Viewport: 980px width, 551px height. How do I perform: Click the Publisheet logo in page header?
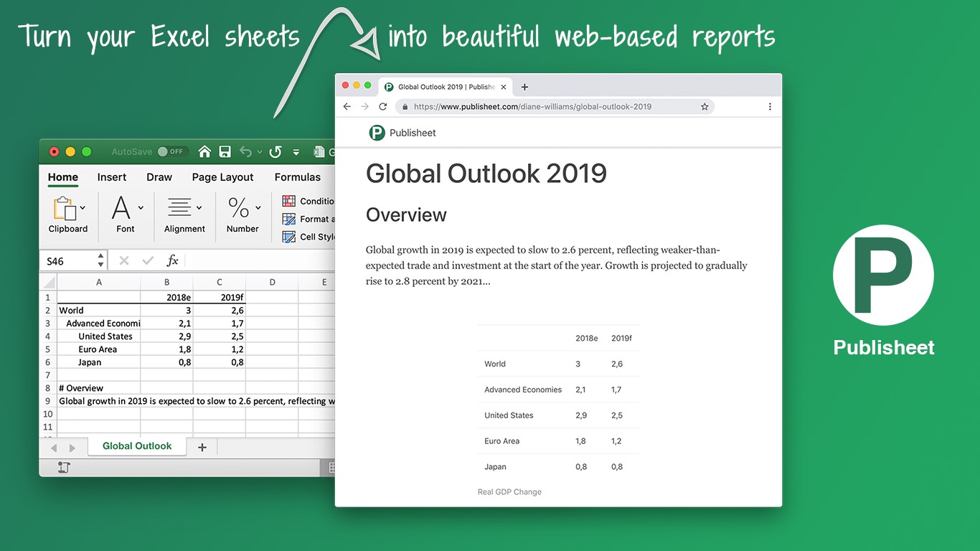pos(377,133)
